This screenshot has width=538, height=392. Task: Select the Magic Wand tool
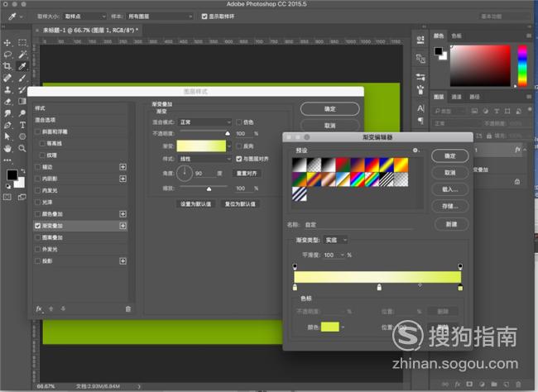pyautogui.click(x=22, y=55)
